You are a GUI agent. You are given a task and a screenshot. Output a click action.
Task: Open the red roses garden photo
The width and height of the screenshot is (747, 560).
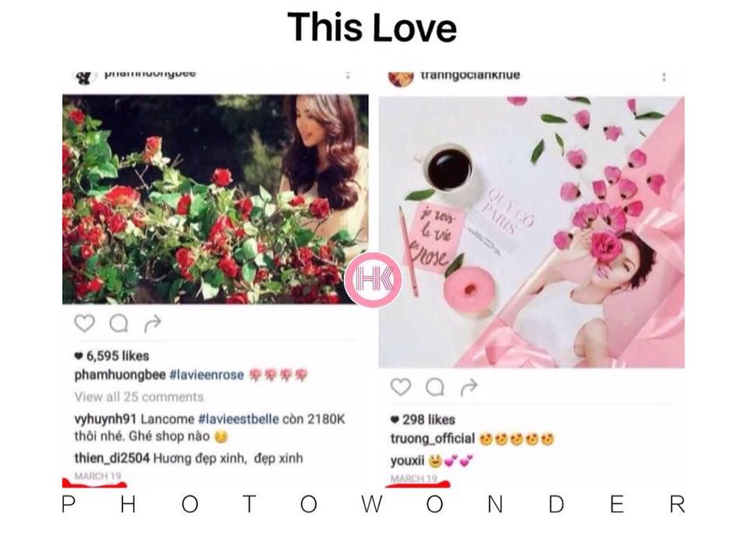216,199
